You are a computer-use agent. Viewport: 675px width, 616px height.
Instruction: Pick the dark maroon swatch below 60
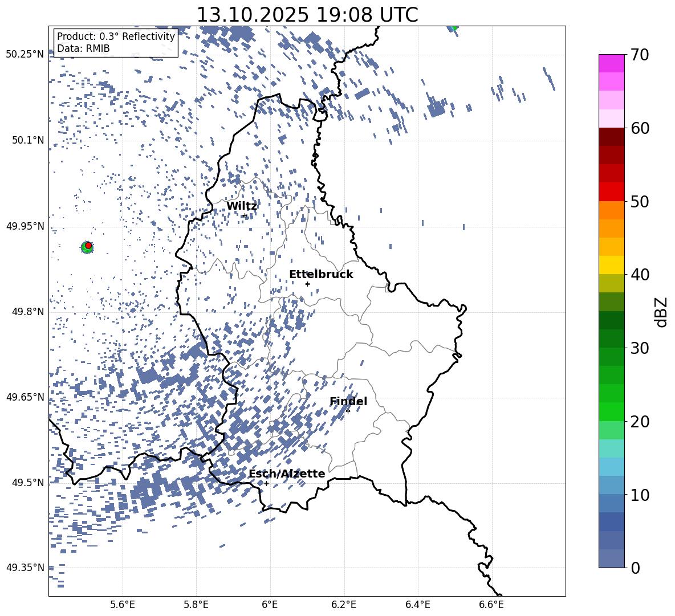point(612,137)
